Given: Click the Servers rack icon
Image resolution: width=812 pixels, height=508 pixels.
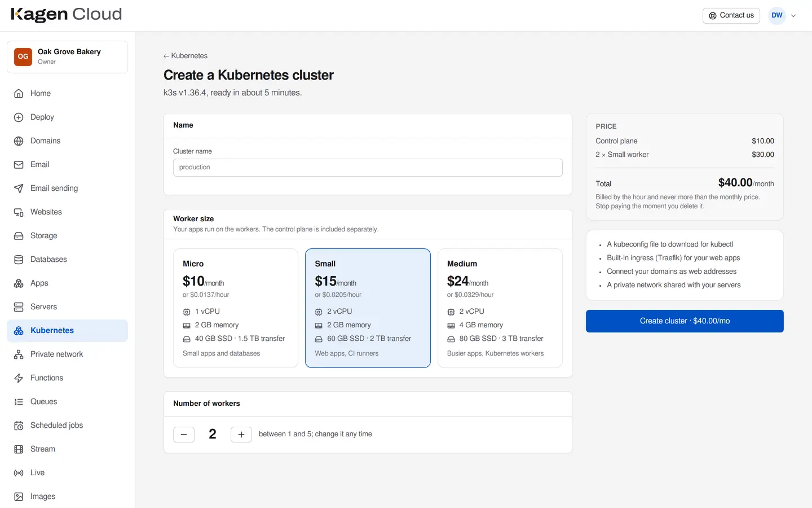Looking at the screenshot, I should (x=19, y=307).
